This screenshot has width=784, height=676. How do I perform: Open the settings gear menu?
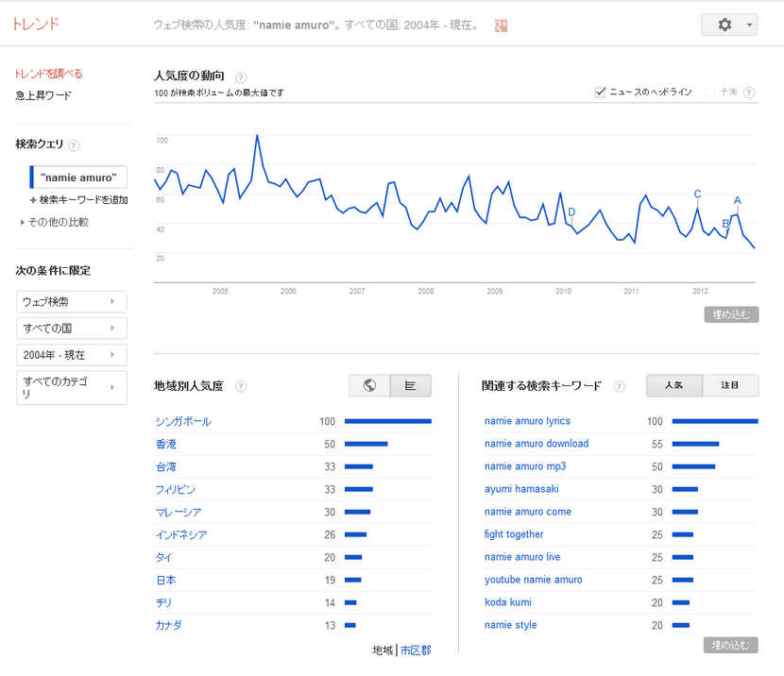[x=724, y=25]
